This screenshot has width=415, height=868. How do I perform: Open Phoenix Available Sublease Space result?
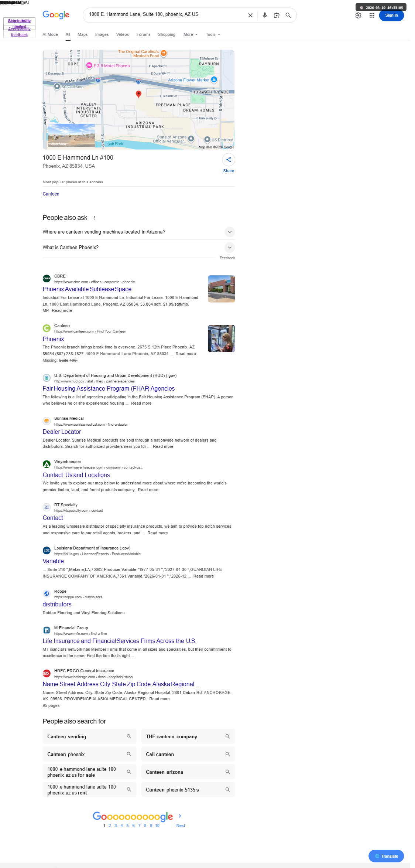tap(87, 289)
